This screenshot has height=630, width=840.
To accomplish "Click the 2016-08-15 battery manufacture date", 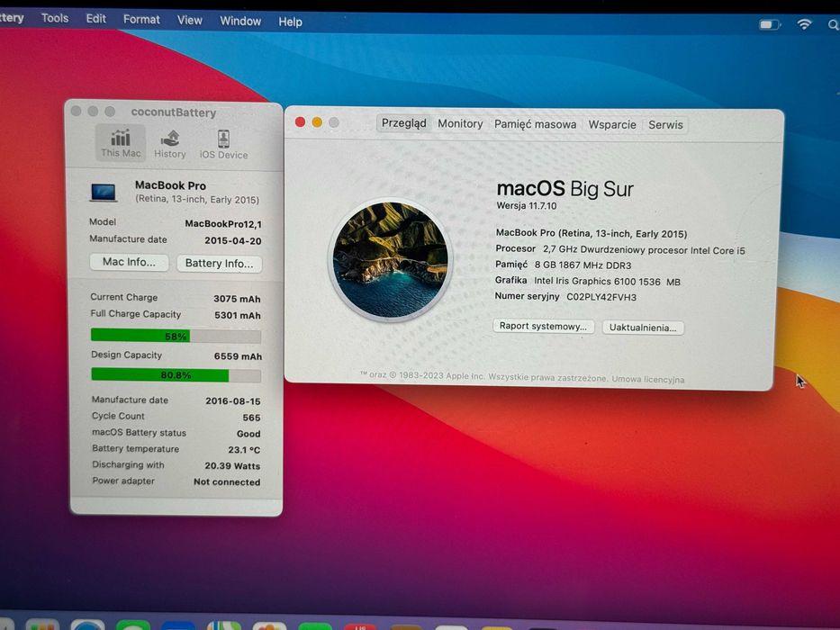I will point(233,401).
